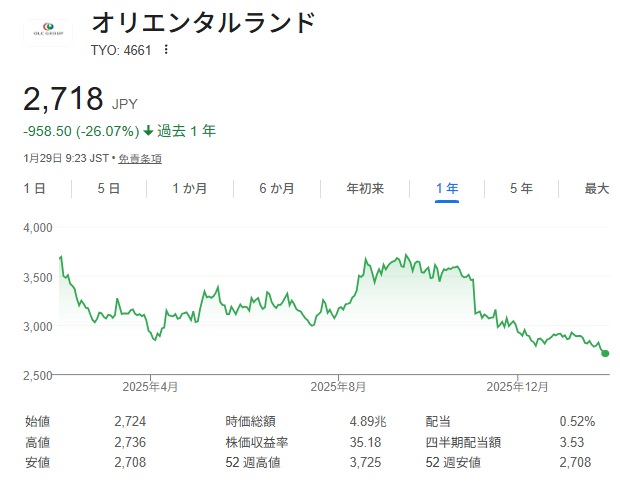
Task: Switch to the 5年 chart range
Action: [521, 189]
